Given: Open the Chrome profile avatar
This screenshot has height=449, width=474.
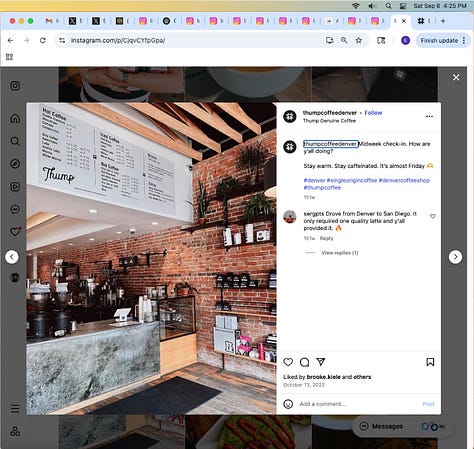Looking at the screenshot, I should pyautogui.click(x=405, y=40).
